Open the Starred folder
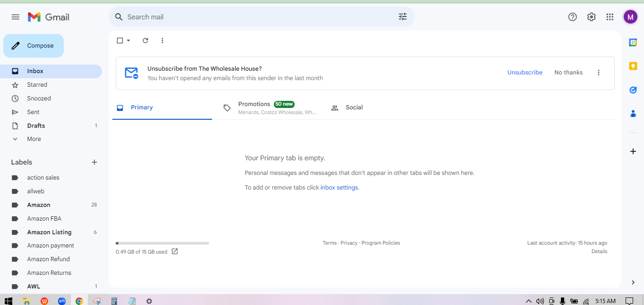The width and height of the screenshot is (644, 305). pyautogui.click(x=51, y=85)
